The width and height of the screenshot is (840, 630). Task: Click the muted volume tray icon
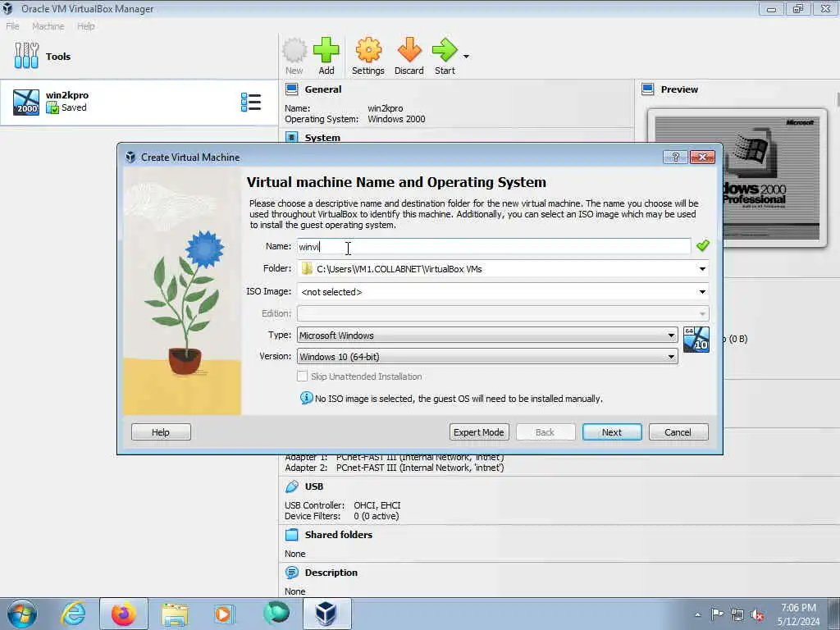point(757,615)
